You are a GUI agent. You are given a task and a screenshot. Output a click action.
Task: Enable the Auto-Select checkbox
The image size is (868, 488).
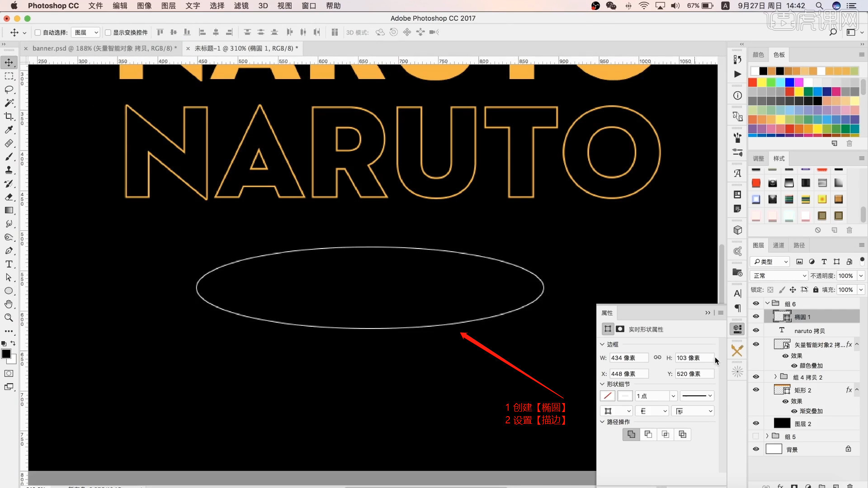[38, 33]
